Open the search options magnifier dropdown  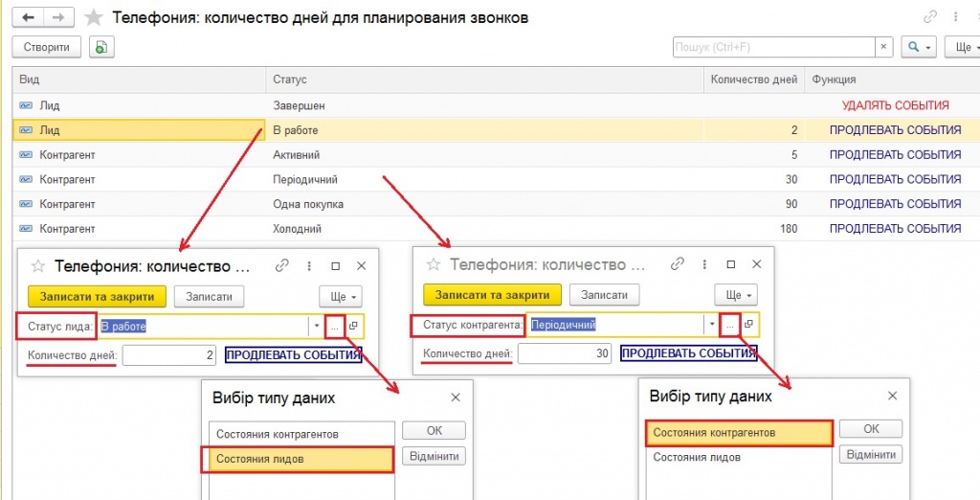920,47
